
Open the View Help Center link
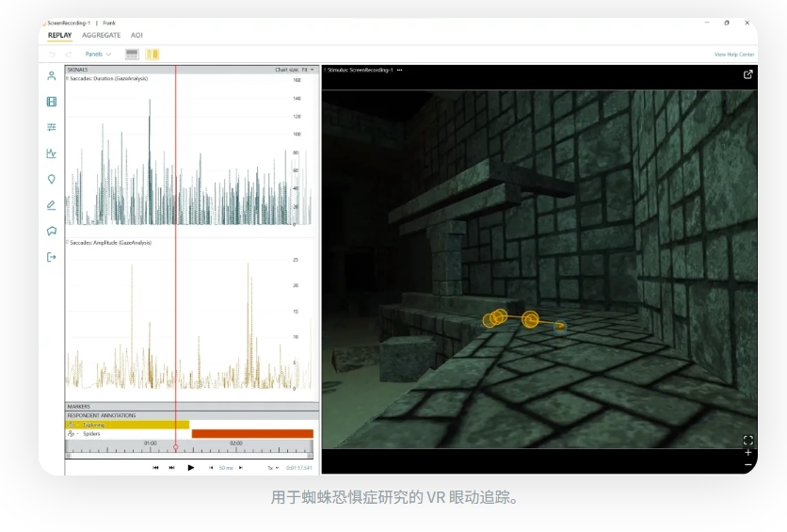(734, 55)
